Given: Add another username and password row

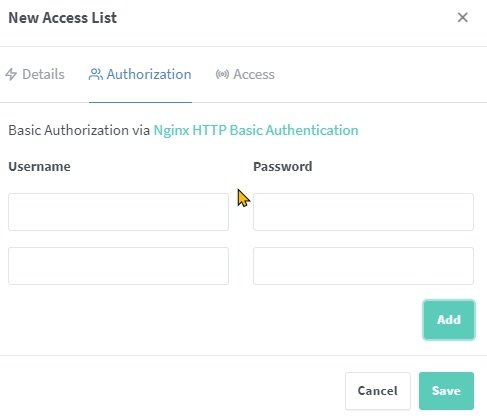Looking at the screenshot, I should coord(449,320).
